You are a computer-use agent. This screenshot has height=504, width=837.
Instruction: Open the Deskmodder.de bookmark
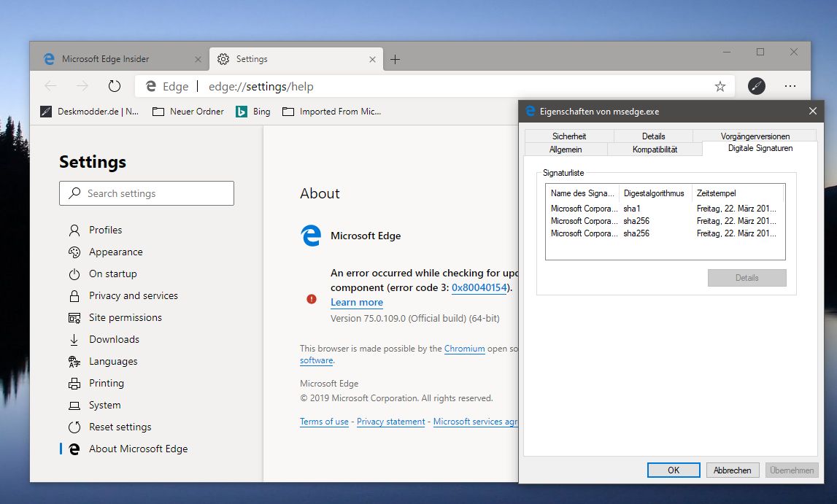tap(90, 112)
